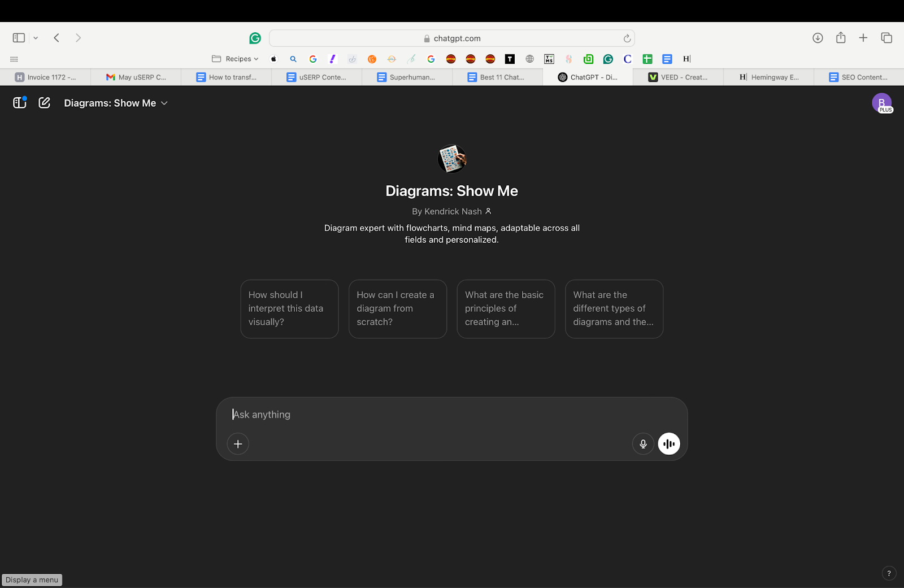The width and height of the screenshot is (904, 588).
Task: Switch to Hemingway E... tab
Action: coord(768,77)
